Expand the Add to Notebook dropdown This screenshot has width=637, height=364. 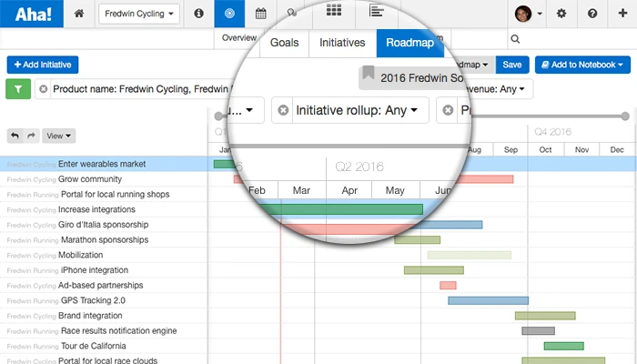(x=582, y=65)
